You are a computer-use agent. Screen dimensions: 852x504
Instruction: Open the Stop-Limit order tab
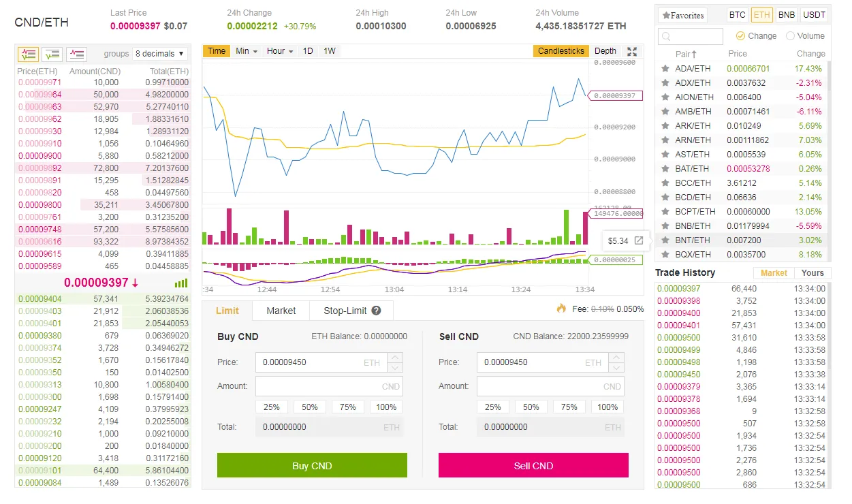point(351,311)
